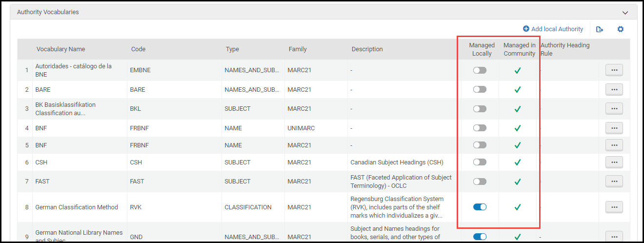Open row actions for BK Basisklassifikation

614,108
